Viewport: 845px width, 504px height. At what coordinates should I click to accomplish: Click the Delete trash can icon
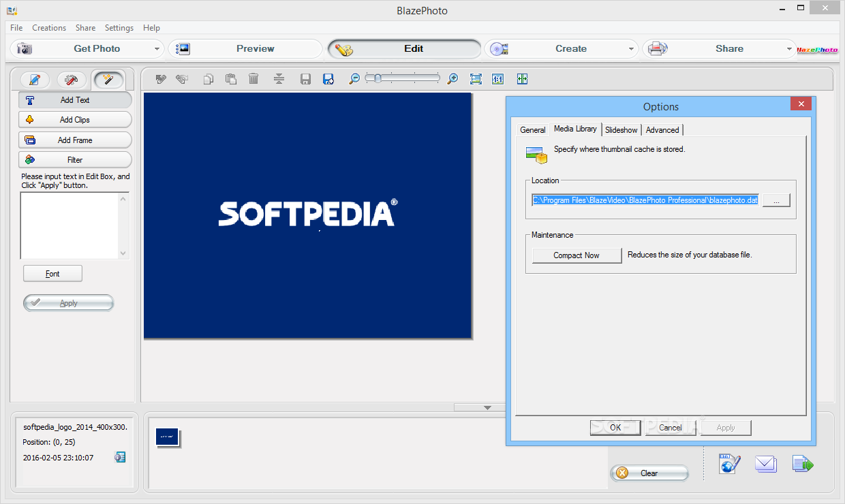tap(253, 79)
